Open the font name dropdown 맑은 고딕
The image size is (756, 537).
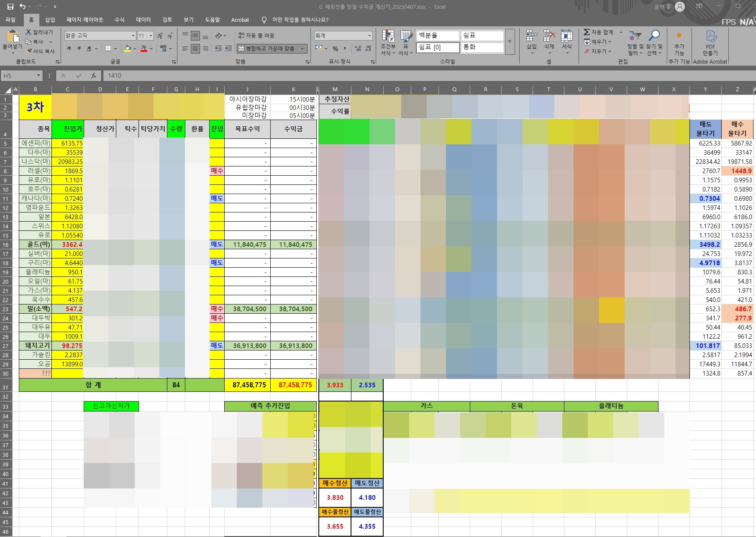pyautogui.click(x=133, y=36)
